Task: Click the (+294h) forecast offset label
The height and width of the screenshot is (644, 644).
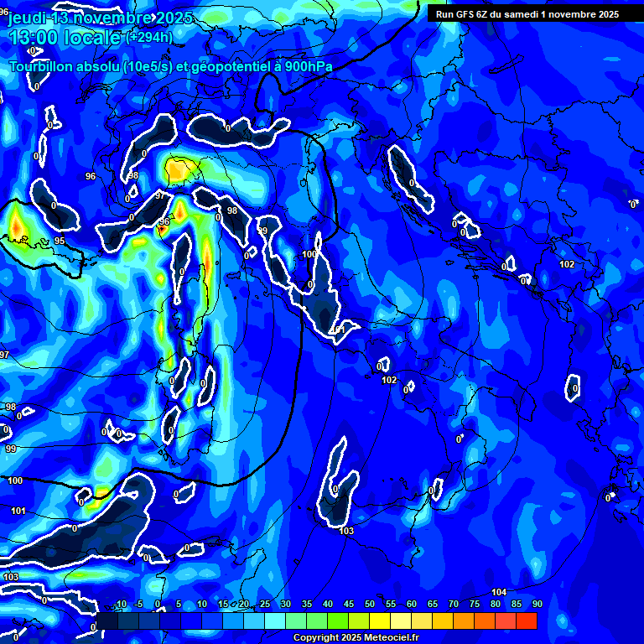Action: point(149,37)
